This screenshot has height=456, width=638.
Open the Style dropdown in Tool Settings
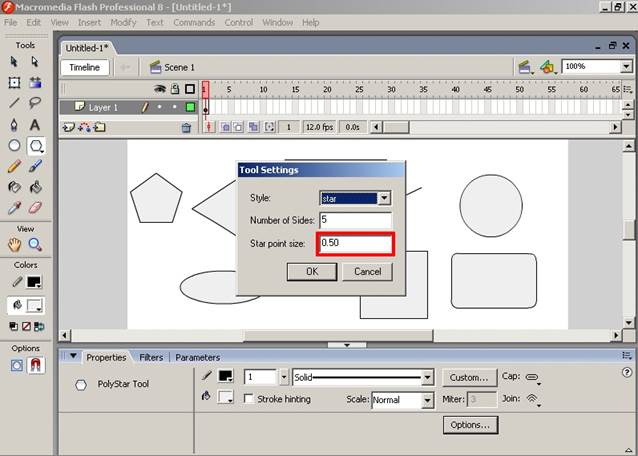384,198
